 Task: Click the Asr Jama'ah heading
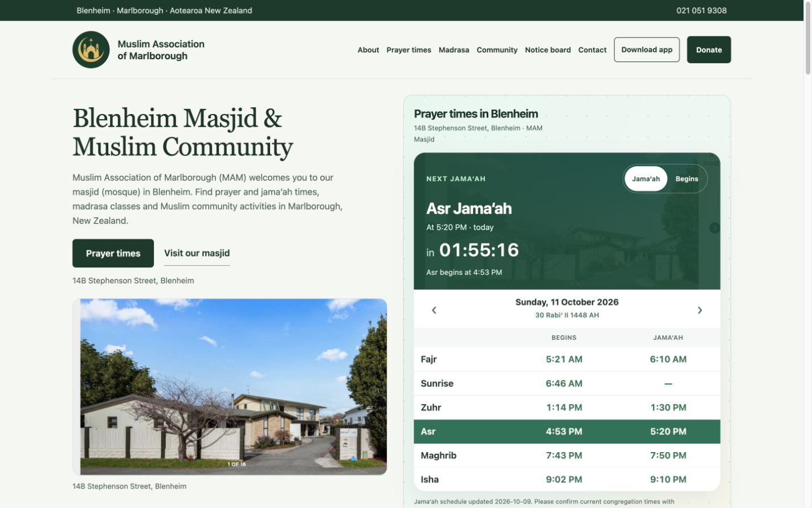(469, 209)
